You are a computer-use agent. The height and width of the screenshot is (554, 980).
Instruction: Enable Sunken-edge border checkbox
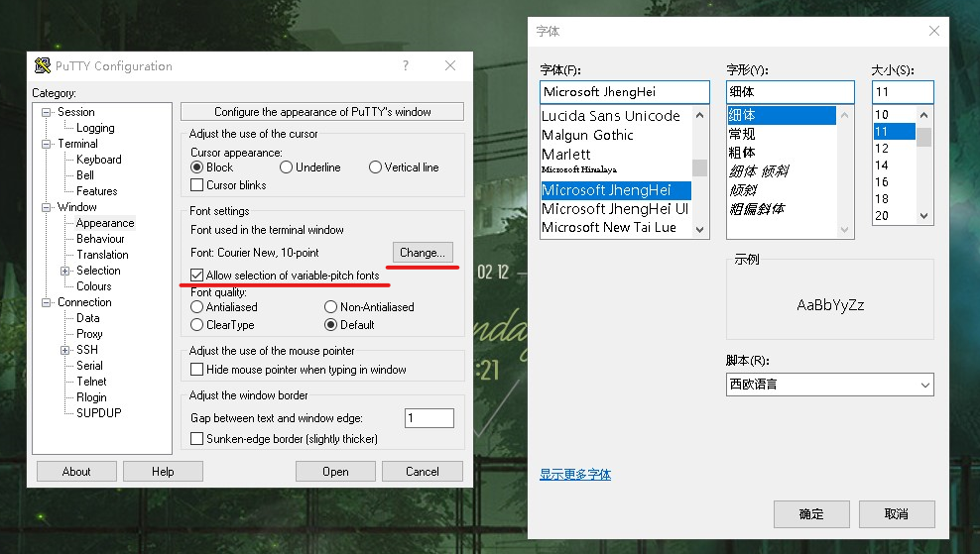(x=196, y=438)
